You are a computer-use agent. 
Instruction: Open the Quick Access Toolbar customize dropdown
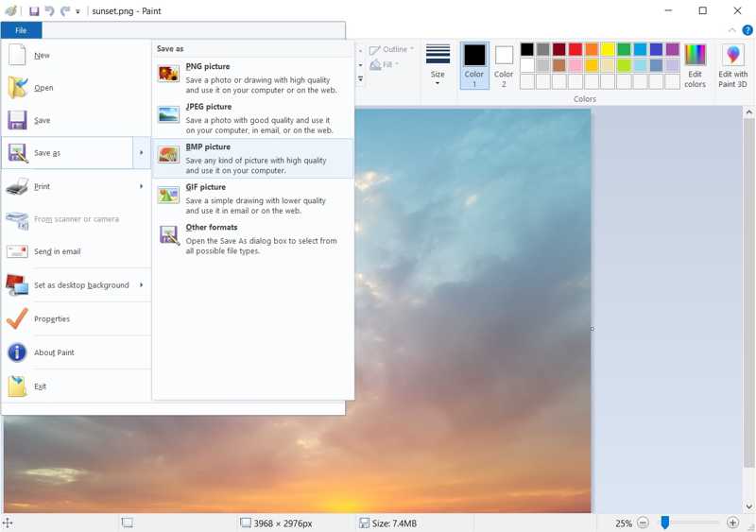pyautogui.click(x=78, y=11)
